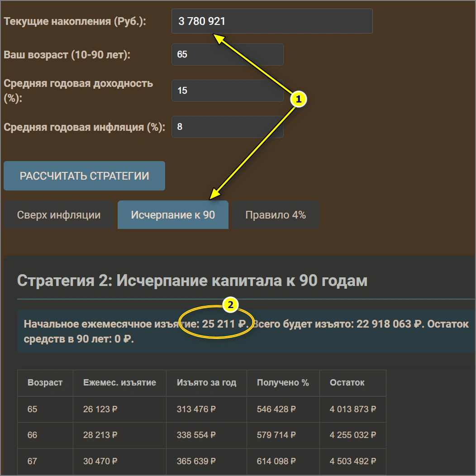Viewport: 476px width, 476px height.
Task: Click the age cell 66 in table
Action: [x=45, y=435]
